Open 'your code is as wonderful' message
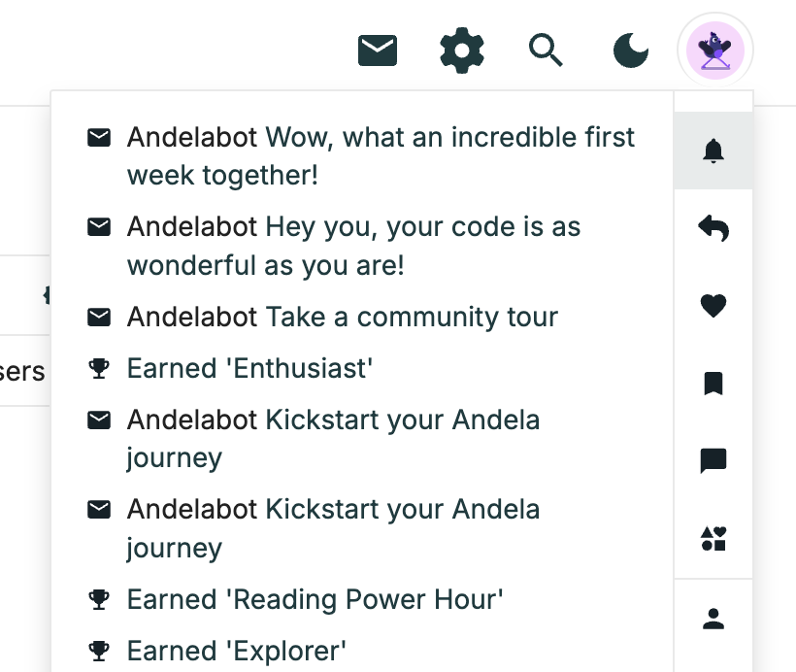Screen dimensions: 796x672 coord(362,246)
